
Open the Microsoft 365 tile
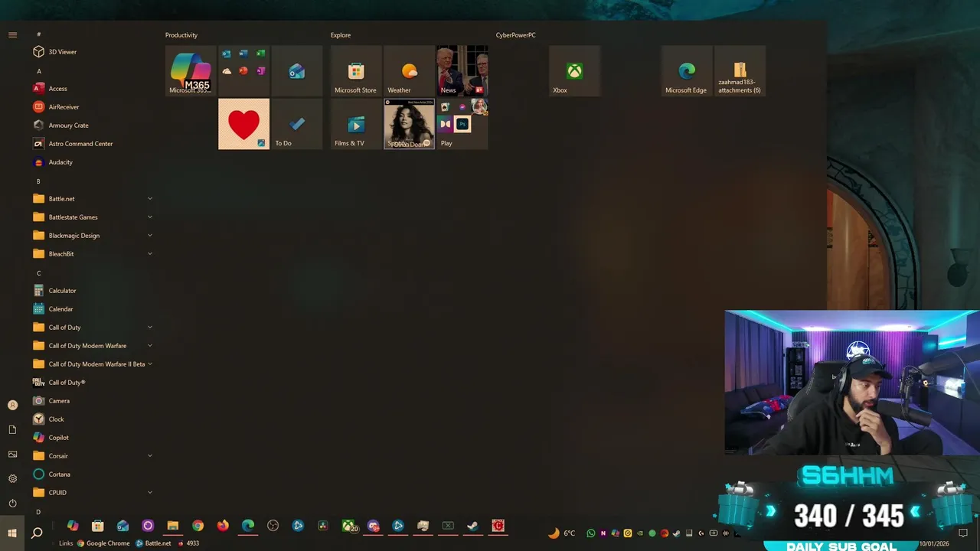191,71
